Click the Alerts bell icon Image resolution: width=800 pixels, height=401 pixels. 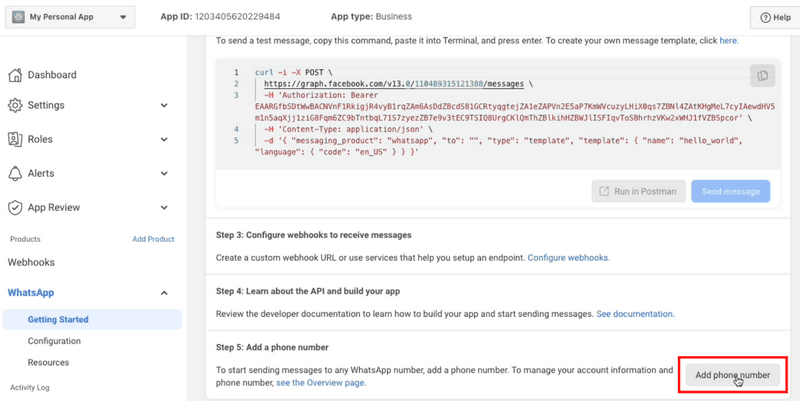15,173
